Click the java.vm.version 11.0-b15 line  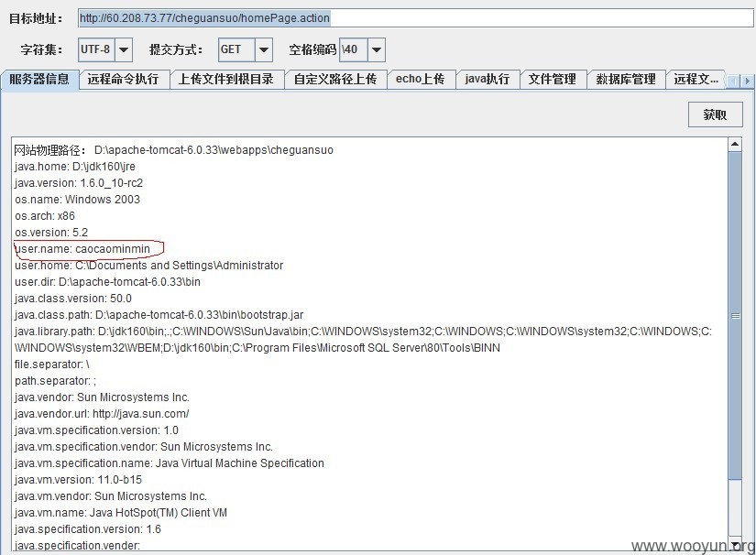(x=78, y=479)
